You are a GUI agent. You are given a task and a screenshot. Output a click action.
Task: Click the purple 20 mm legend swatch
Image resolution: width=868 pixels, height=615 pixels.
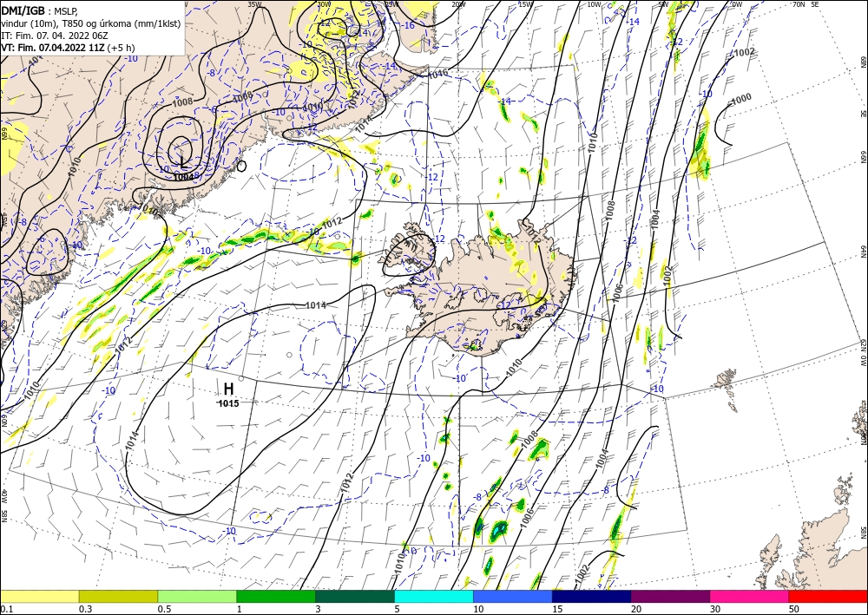(670, 596)
